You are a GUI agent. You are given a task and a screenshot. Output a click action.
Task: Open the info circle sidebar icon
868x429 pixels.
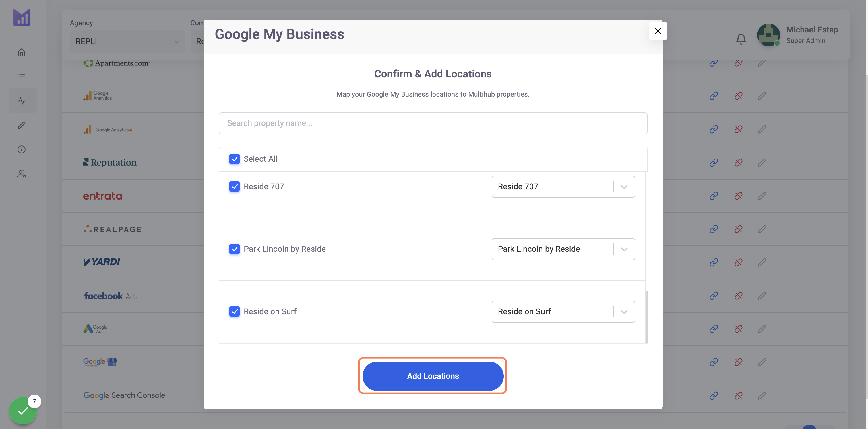[x=22, y=149]
